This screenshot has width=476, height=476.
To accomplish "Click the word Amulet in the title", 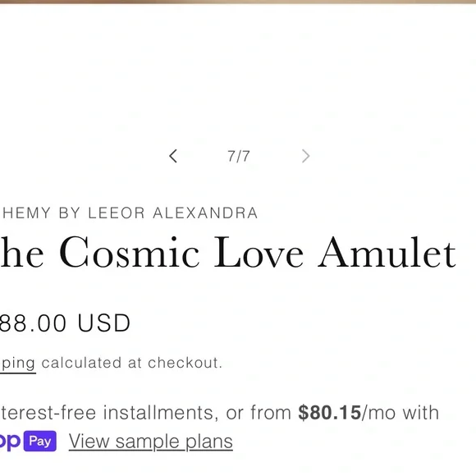I will pos(387,253).
